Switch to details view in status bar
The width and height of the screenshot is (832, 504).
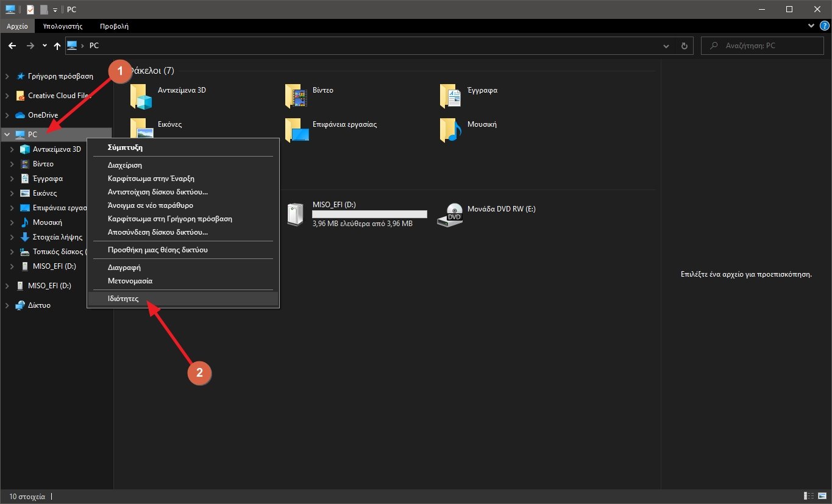[809, 497]
